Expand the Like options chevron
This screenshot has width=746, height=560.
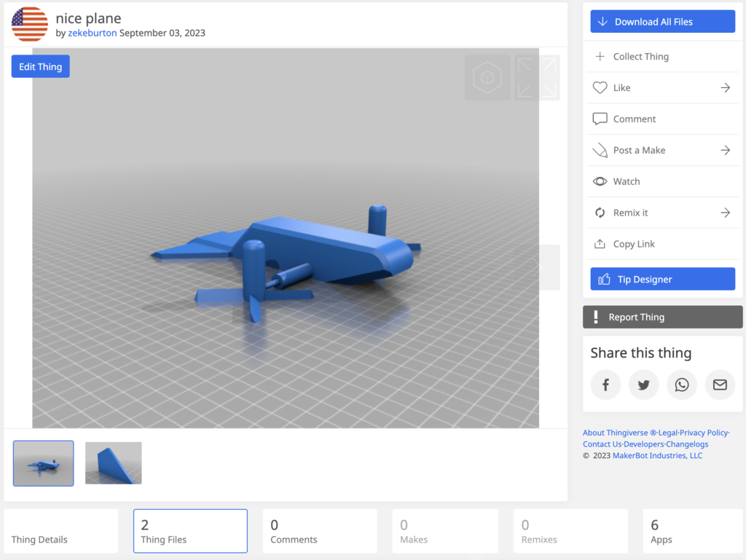pos(725,87)
